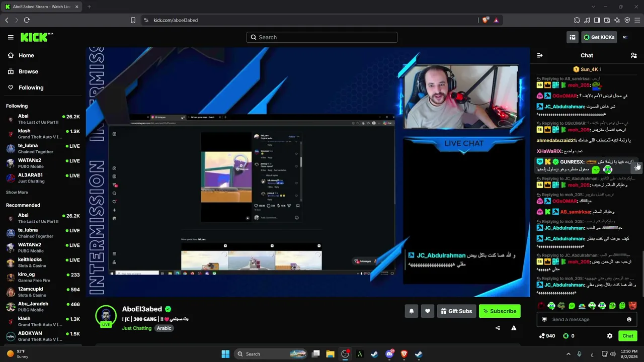Send message with Chat button
Screen dimensions: 644x362
[x=628, y=336]
